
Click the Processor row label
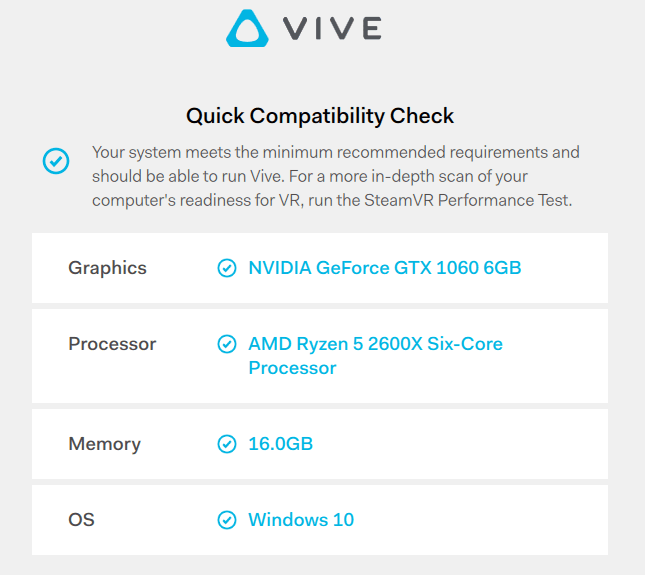112,344
